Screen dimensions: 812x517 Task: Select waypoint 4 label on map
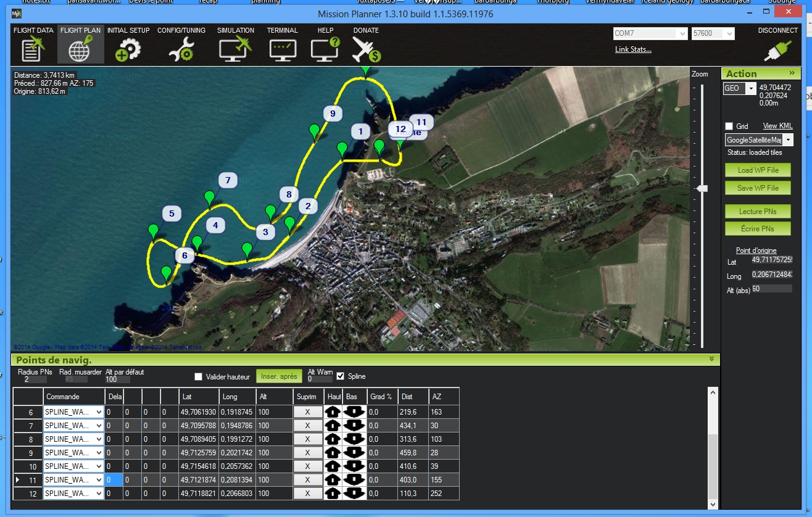pyautogui.click(x=215, y=225)
